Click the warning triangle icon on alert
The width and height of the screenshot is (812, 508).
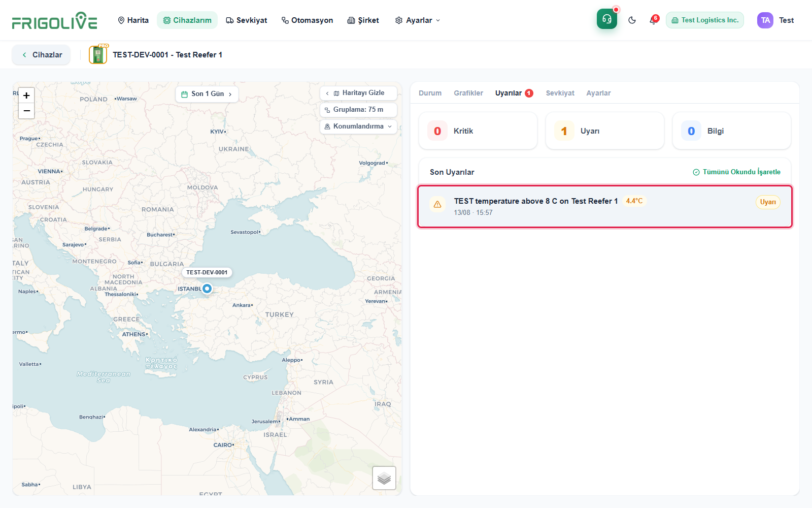[437, 204]
